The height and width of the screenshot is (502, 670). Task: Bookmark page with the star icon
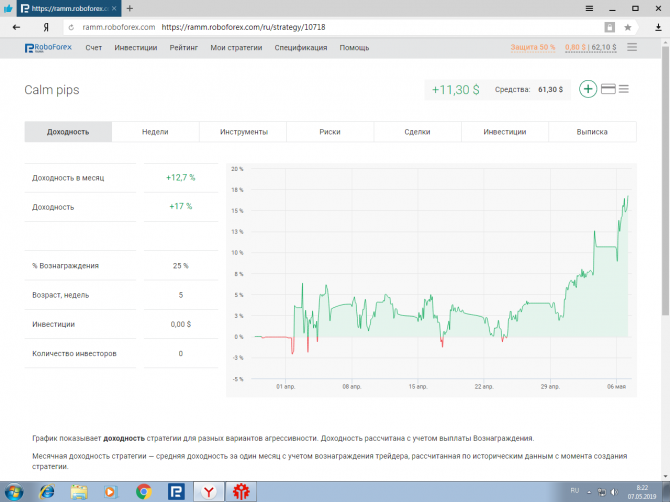coord(628,27)
